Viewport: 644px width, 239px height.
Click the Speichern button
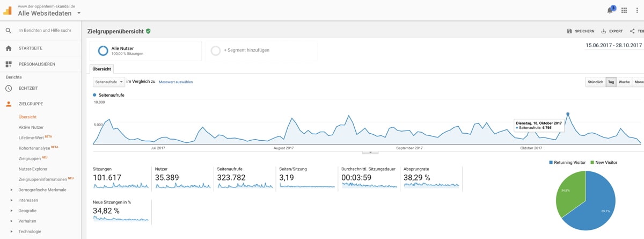pyautogui.click(x=581, y=31)
